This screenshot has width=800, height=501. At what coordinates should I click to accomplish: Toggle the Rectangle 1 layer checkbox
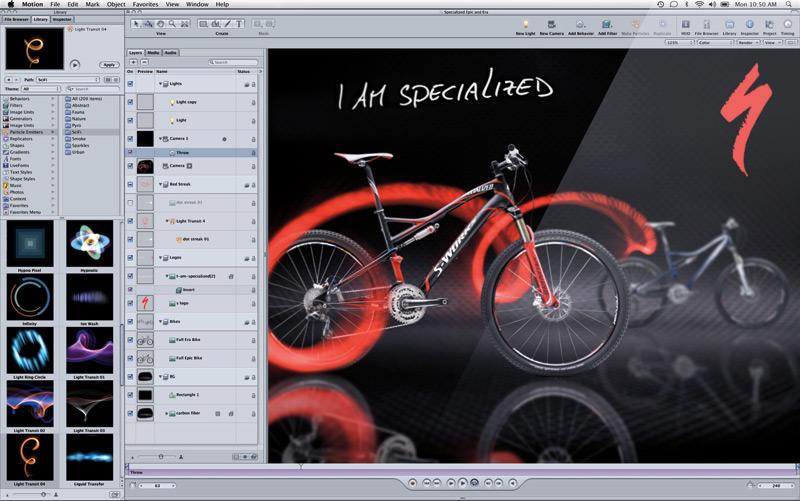[x=130, y=395]
